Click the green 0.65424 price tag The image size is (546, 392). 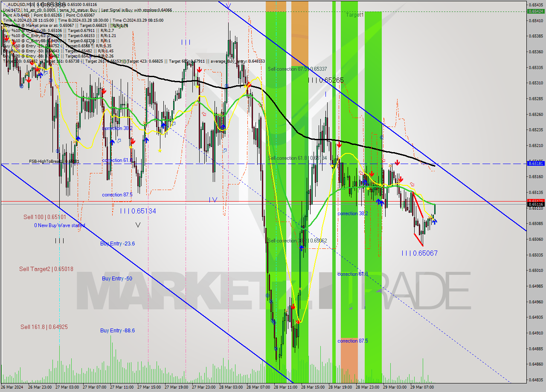536,11
